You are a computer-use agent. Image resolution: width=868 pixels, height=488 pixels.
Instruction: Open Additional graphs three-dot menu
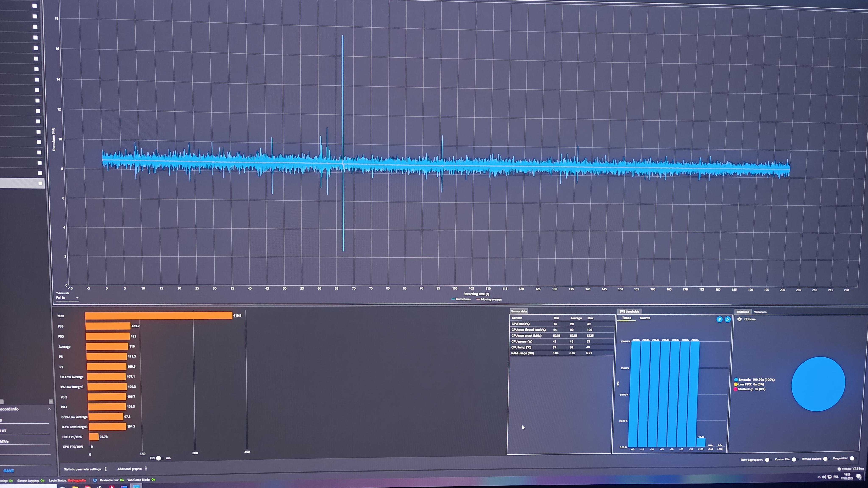pyautogui.click(x=146, y=469)
